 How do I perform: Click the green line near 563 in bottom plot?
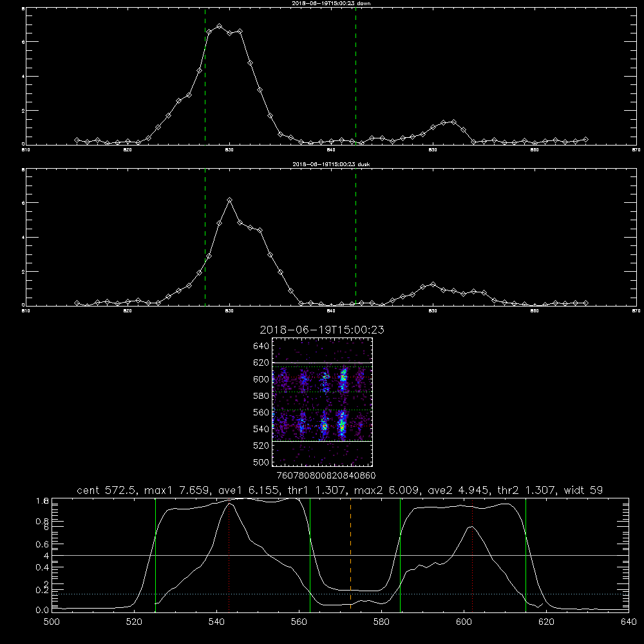(x=310, y=554)
